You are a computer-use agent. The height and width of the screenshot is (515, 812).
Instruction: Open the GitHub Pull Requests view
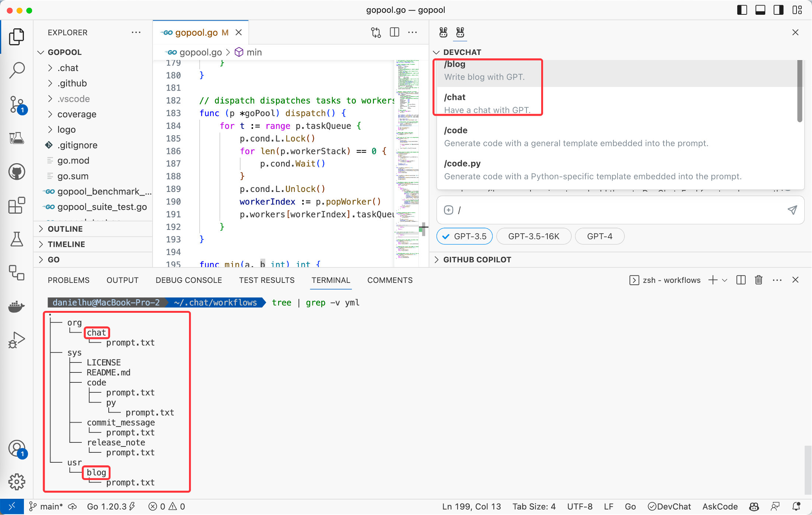coord(17,171)
